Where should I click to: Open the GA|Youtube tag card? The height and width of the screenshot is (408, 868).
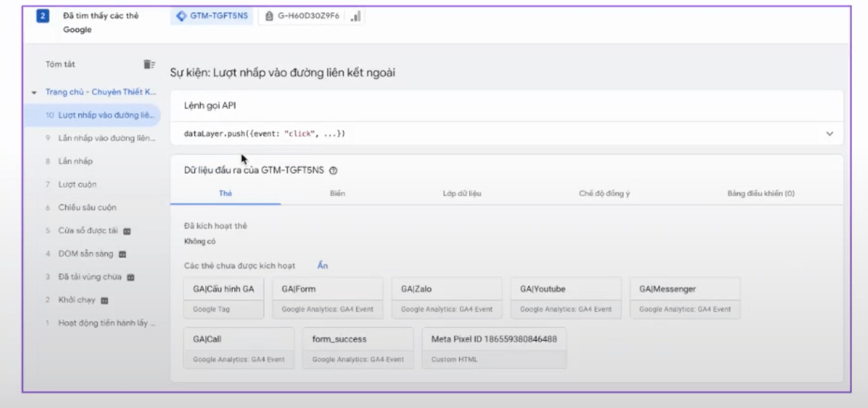point(566,298)
